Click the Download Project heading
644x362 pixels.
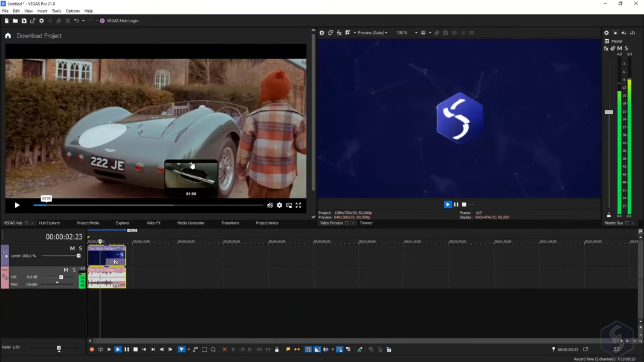(x=39, y=36)
